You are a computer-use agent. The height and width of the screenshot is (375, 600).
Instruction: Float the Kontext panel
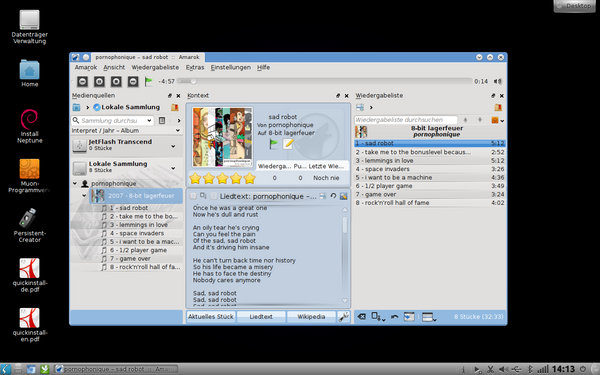[x=338, y=96]
